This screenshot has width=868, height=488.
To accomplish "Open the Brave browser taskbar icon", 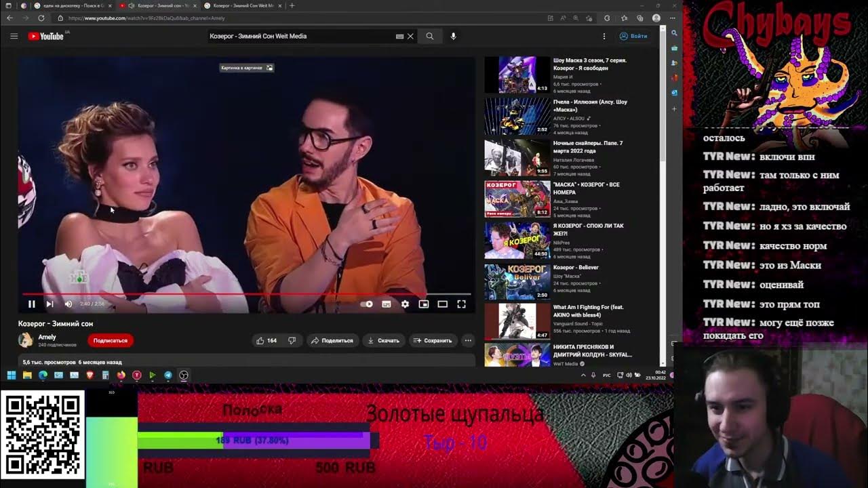I will tap(90, 375).
